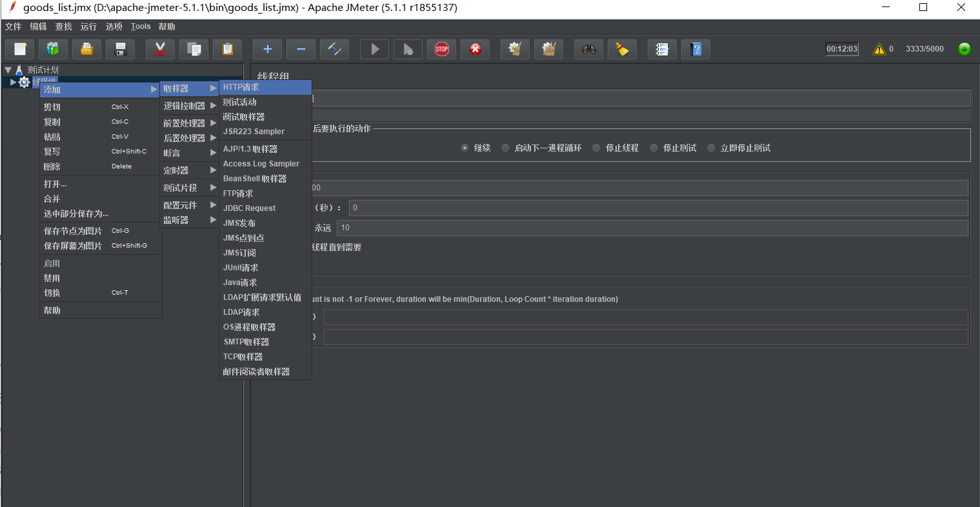980x507 pixels.
Task: Expand the 后置处理器 submenu
Action: click(x=190, y=138)
